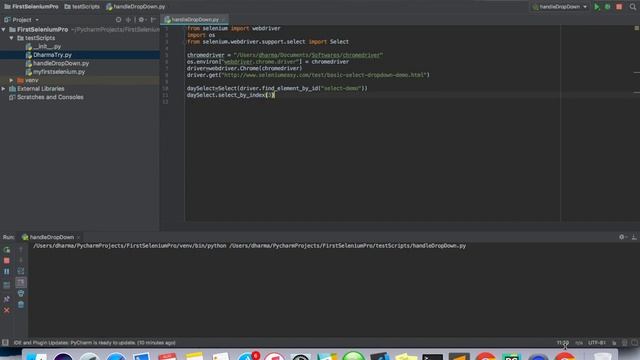Expand External Libraries node arrow
The height and width of the screenshot is (360, 640).
pyautogui.click(x=4, y=89)
